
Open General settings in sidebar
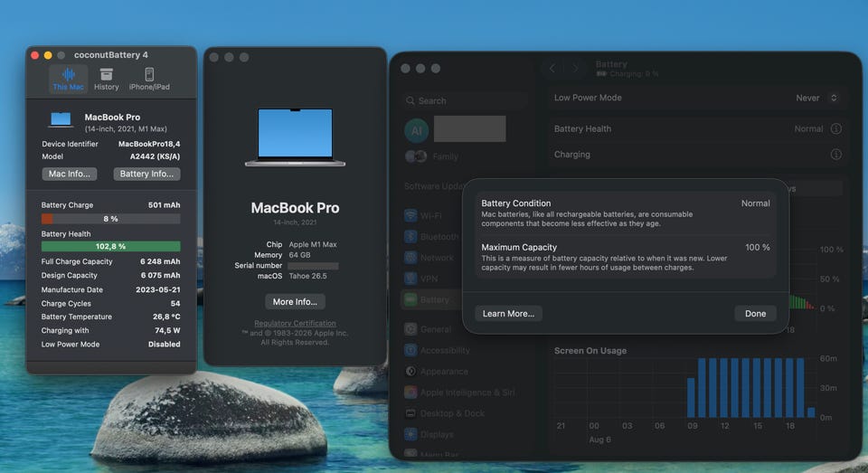coord(428,329)
